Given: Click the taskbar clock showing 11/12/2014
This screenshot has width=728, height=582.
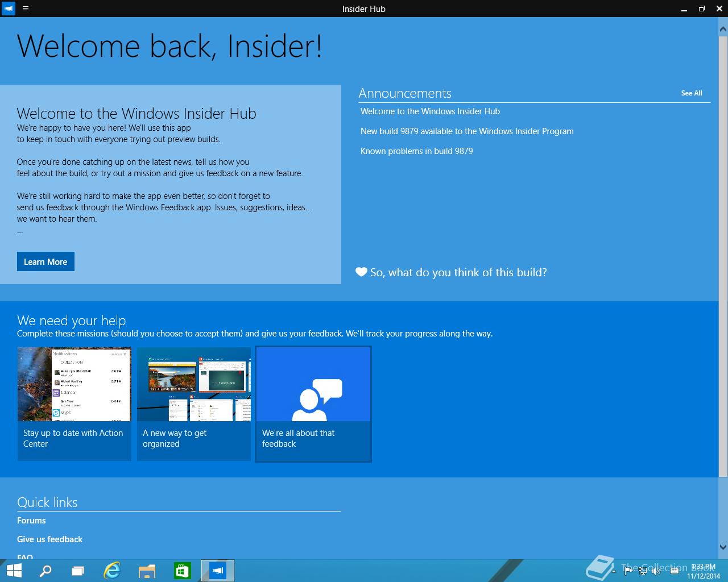Looking at the screenshot, I should pos(704,571).
